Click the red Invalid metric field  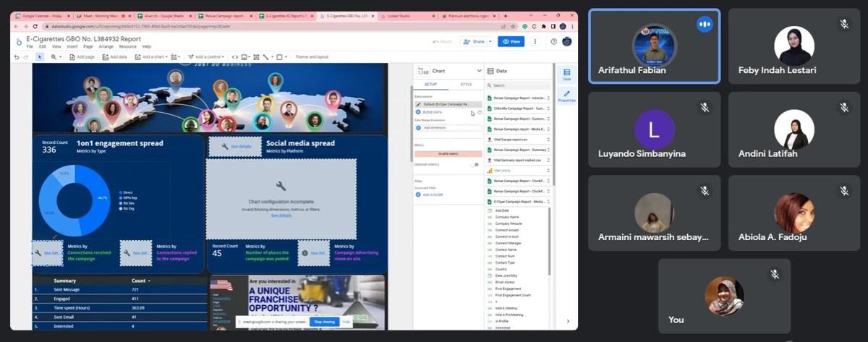448,153
